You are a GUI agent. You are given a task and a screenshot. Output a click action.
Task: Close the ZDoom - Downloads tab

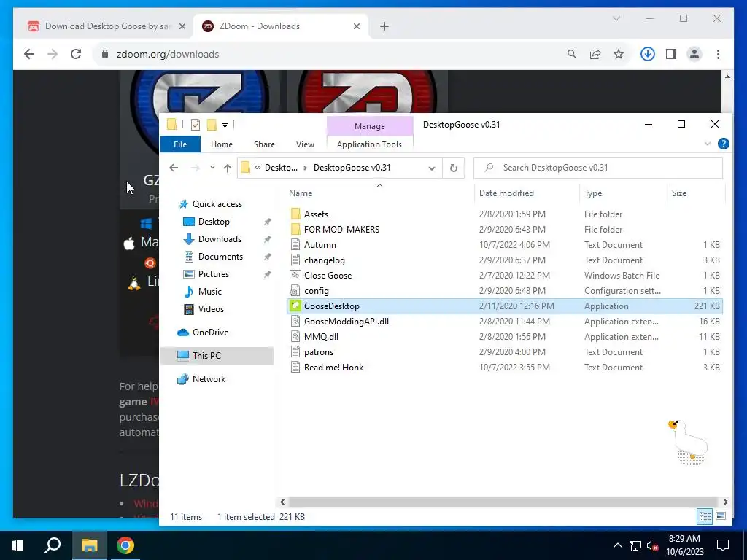[356, 27]
